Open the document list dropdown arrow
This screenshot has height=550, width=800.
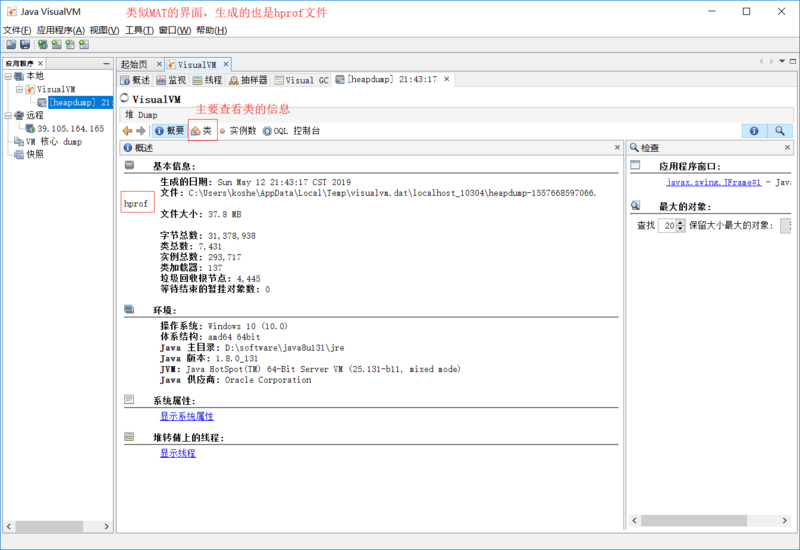pos(782,61)
